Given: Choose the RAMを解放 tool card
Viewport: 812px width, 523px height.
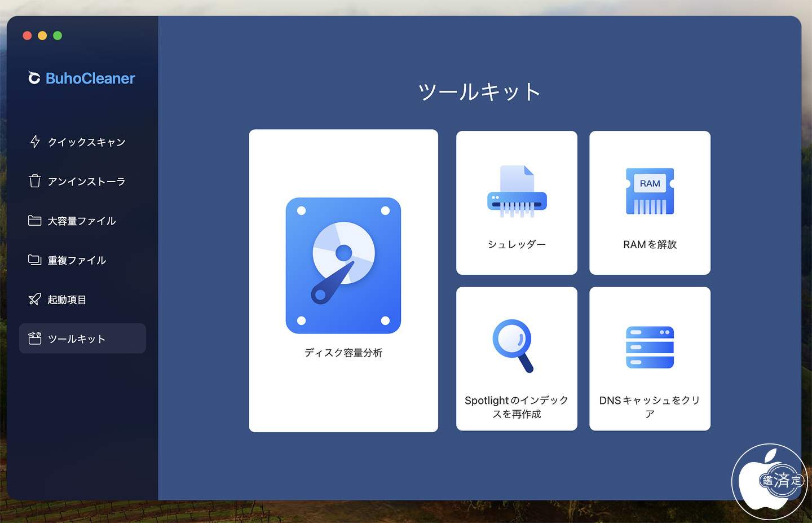Looking at the screenshot, I should [x=650, y=203].
